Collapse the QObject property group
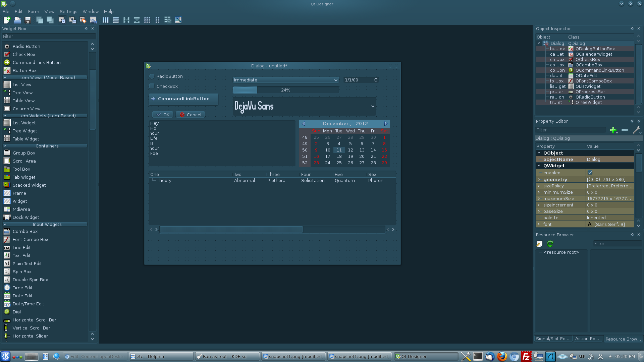Viewport: 644px width, 362px height. [x=539, y=153]
